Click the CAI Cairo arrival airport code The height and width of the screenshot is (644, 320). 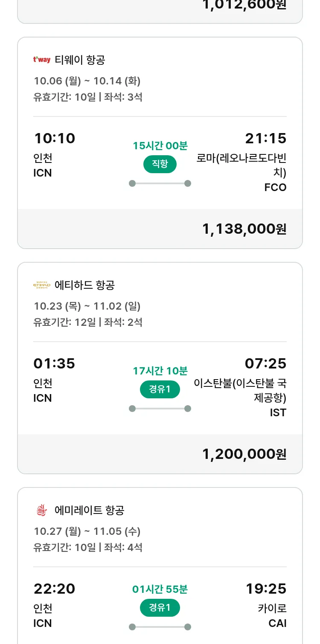coord(277,624)
